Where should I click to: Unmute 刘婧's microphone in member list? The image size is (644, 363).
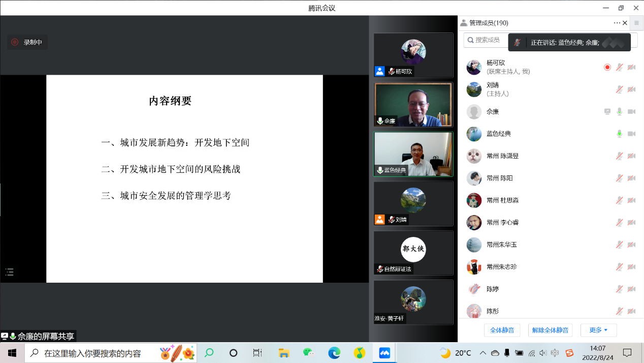click(x=619, y=89)
